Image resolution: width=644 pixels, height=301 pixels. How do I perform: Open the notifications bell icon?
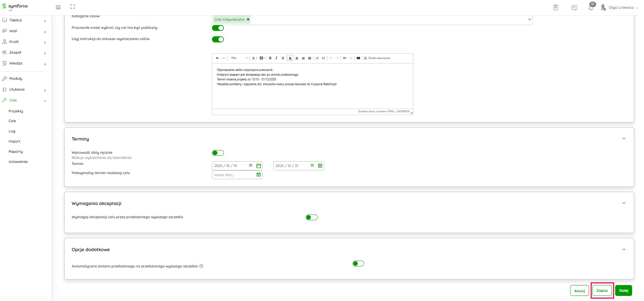(591, 7)
